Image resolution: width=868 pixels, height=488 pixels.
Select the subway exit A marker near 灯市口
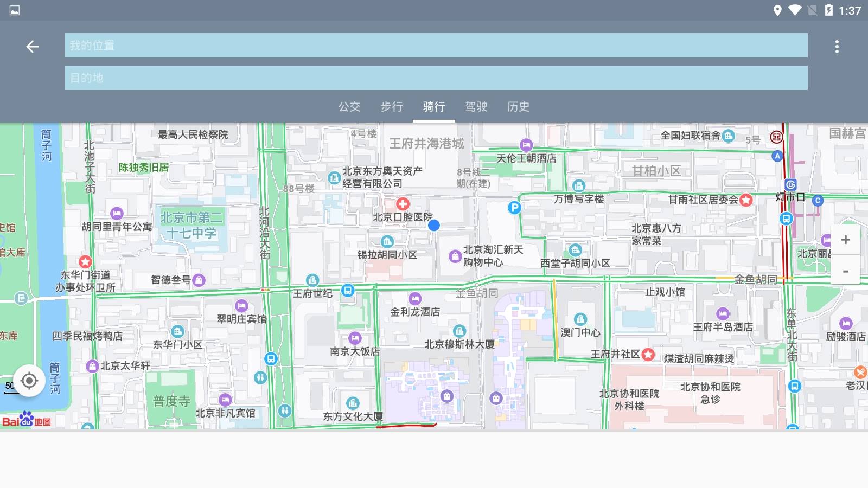777,156
